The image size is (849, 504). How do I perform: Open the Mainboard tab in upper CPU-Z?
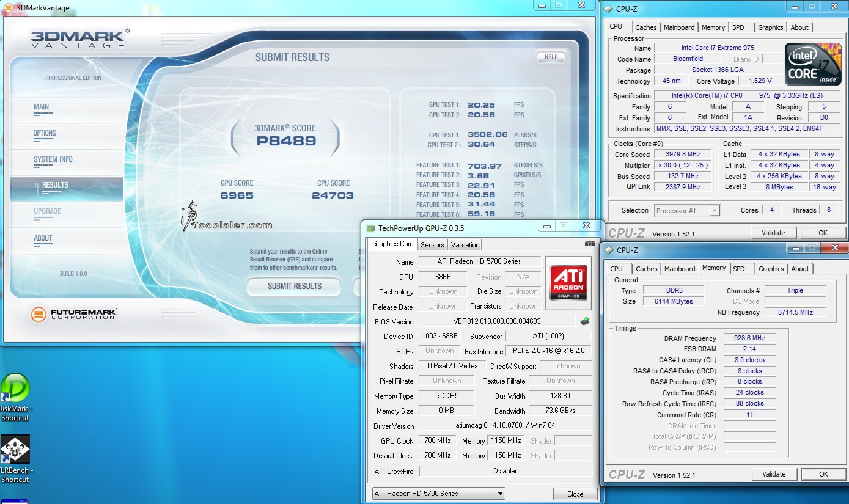click(x=679, y=27)
